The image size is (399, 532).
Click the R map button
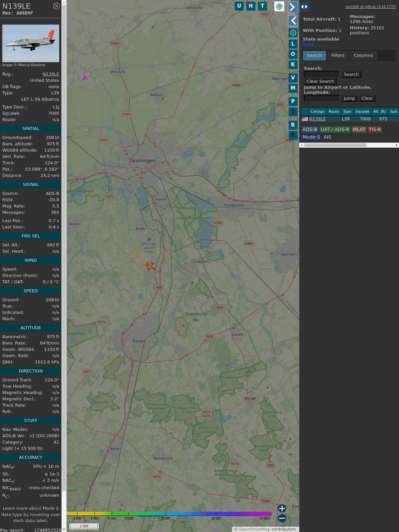pyautogui.click(x=293, y=125)
